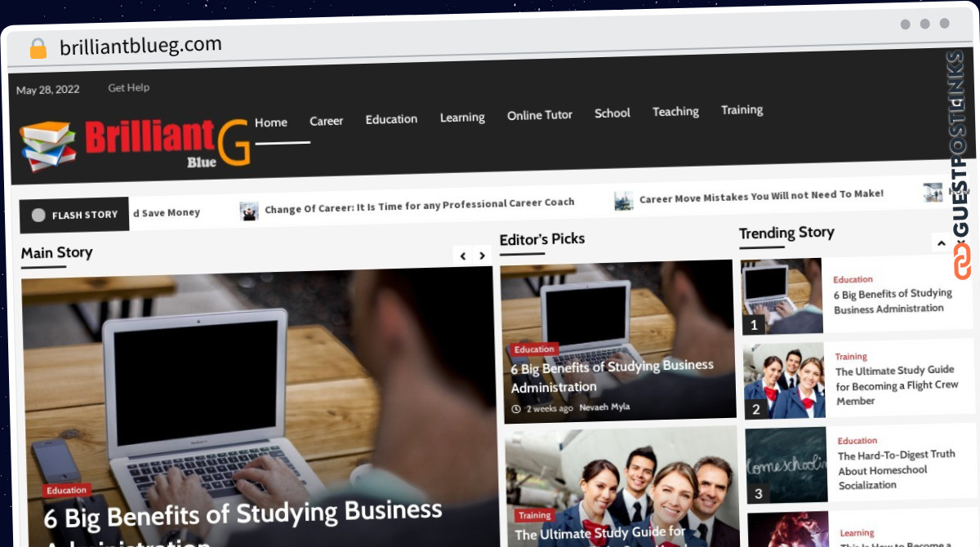Open author Nevaeh Myla's page
The image size is (980, 547).
tap(604, 407)
